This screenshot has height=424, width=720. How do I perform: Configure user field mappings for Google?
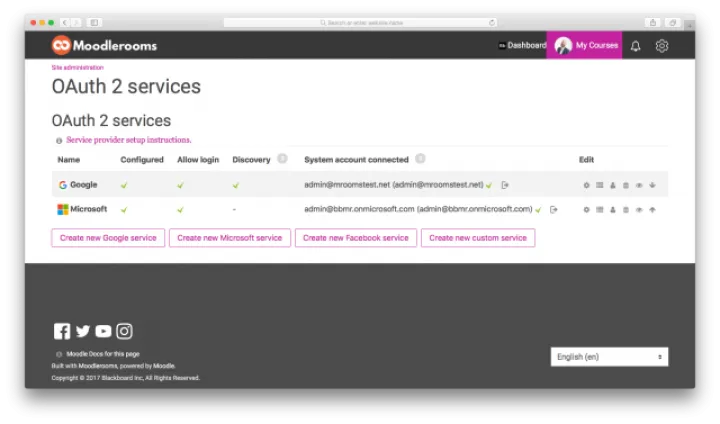[x=613, y=185]
